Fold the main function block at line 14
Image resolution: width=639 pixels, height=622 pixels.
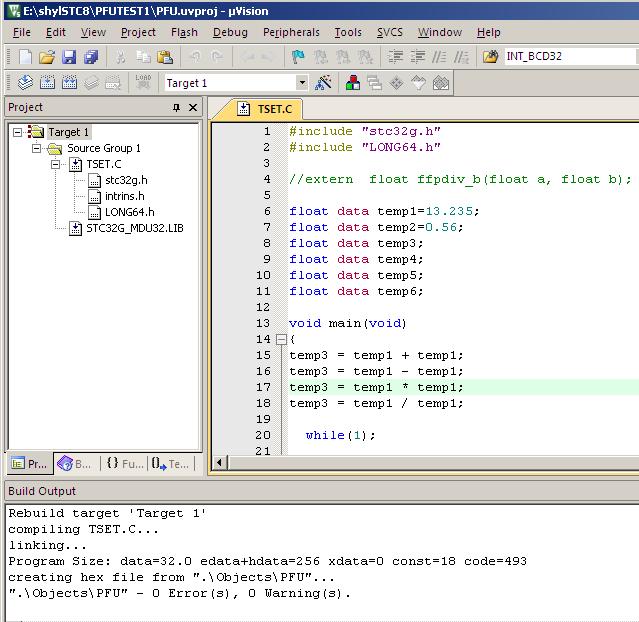(x=281, y=339)
